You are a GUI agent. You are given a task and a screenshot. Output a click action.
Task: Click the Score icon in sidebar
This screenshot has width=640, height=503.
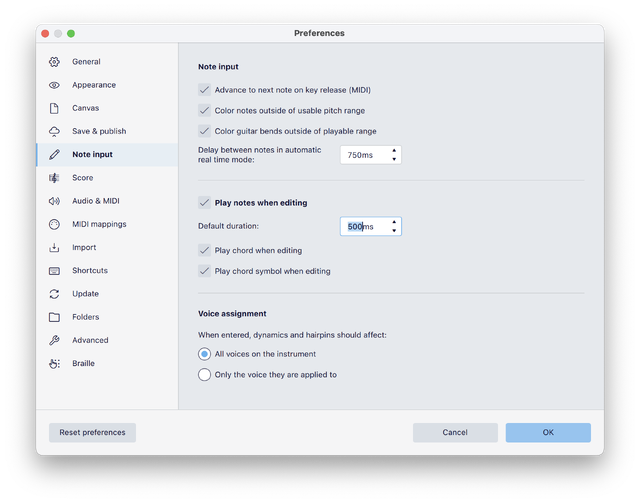(54, 178)
